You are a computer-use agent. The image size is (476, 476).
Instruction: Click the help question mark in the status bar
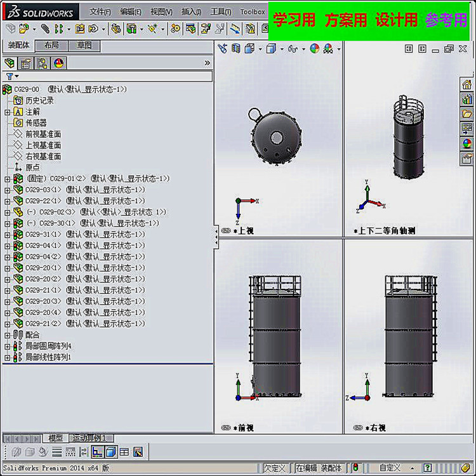point(427,468)
